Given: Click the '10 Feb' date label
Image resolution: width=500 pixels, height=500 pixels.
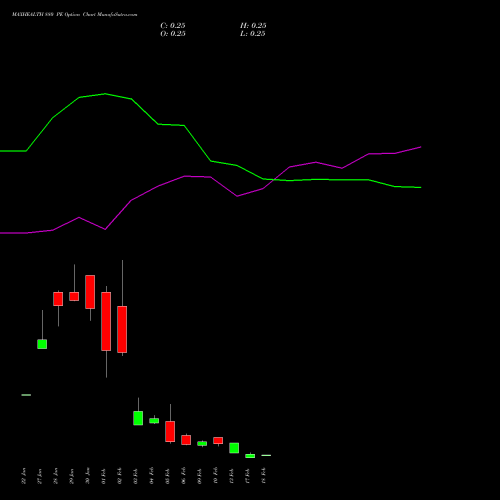Looking at the screenshot, I should (215, 476).
